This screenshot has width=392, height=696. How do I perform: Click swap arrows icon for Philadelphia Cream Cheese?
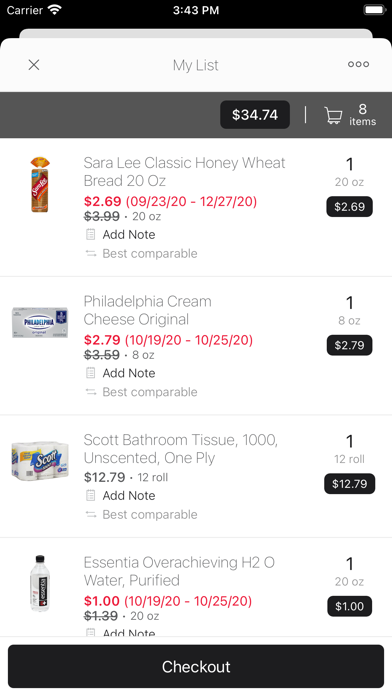91,392
